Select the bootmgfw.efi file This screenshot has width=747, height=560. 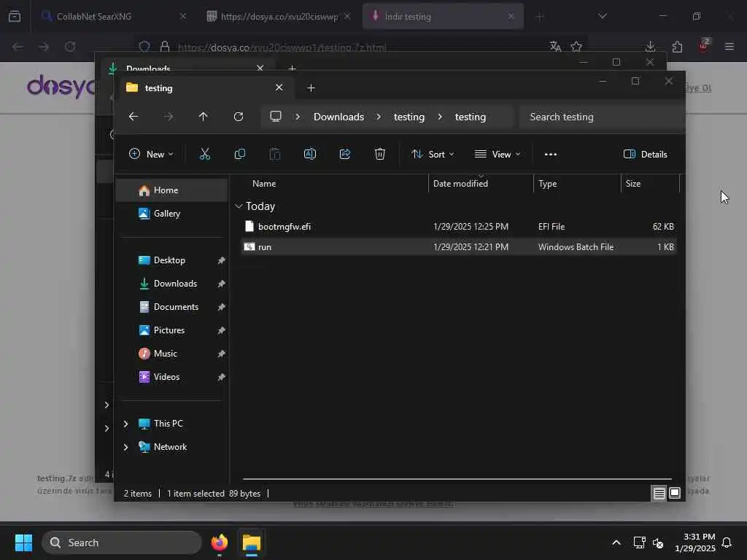(x=459, y=227)
